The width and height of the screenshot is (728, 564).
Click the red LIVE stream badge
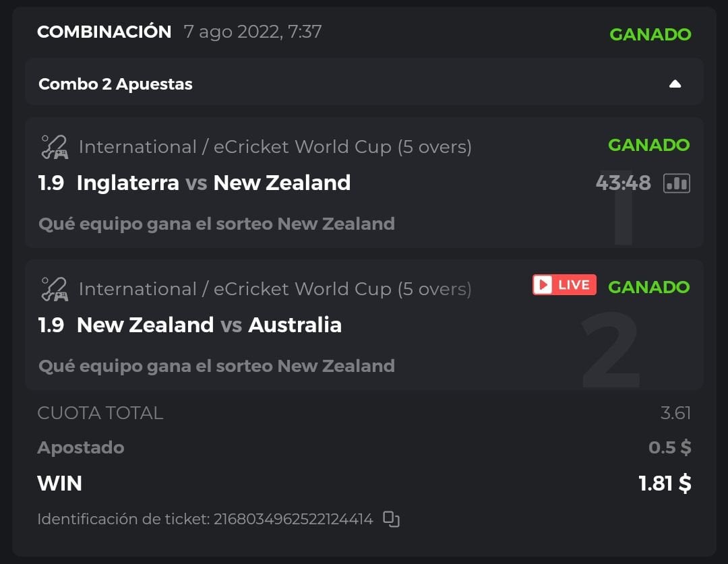(564, 285)
